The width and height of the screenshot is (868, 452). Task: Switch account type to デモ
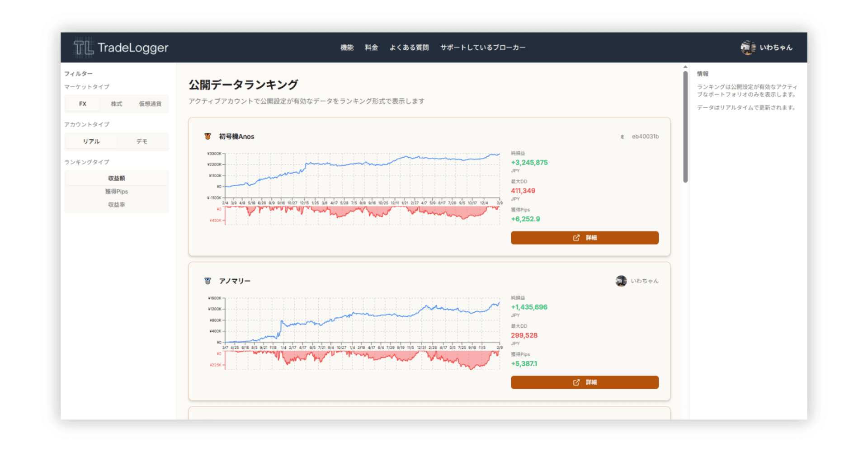pyautogui.click(x=142, y=141)
